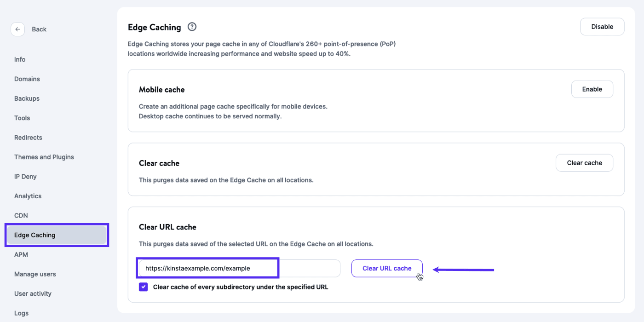Navigate to the Domains sidebar item

click(27, 79)
